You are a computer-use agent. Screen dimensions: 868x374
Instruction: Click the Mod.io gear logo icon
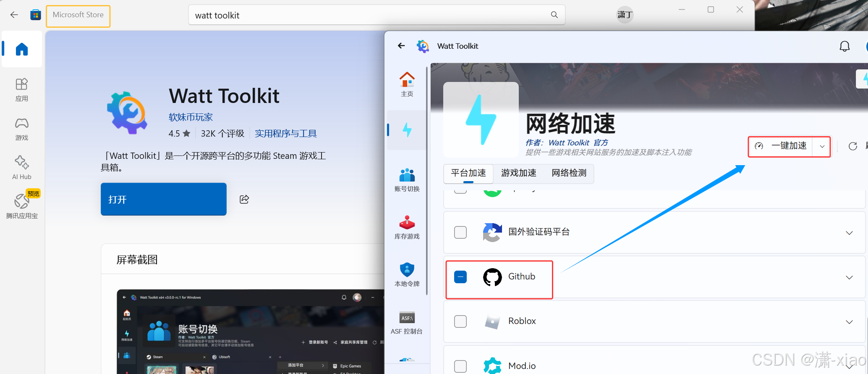tap(492, 366)
